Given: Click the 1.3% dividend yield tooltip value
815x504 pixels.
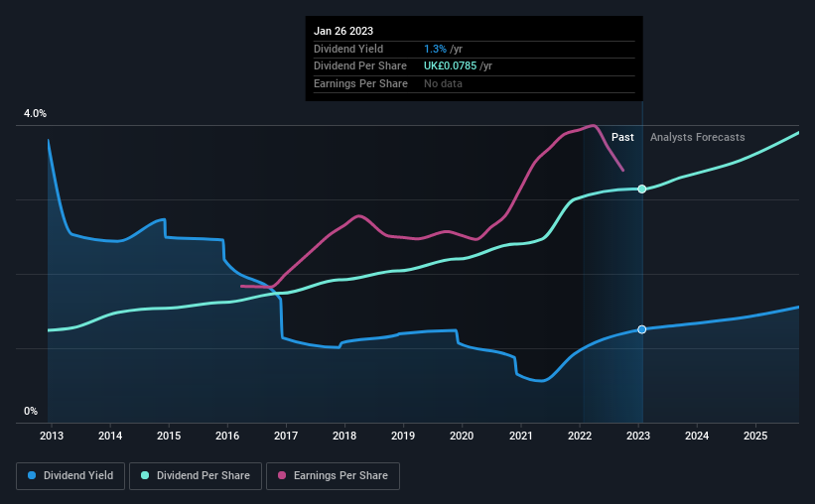Looking at the screenshot, I should [x=435, y=49].
